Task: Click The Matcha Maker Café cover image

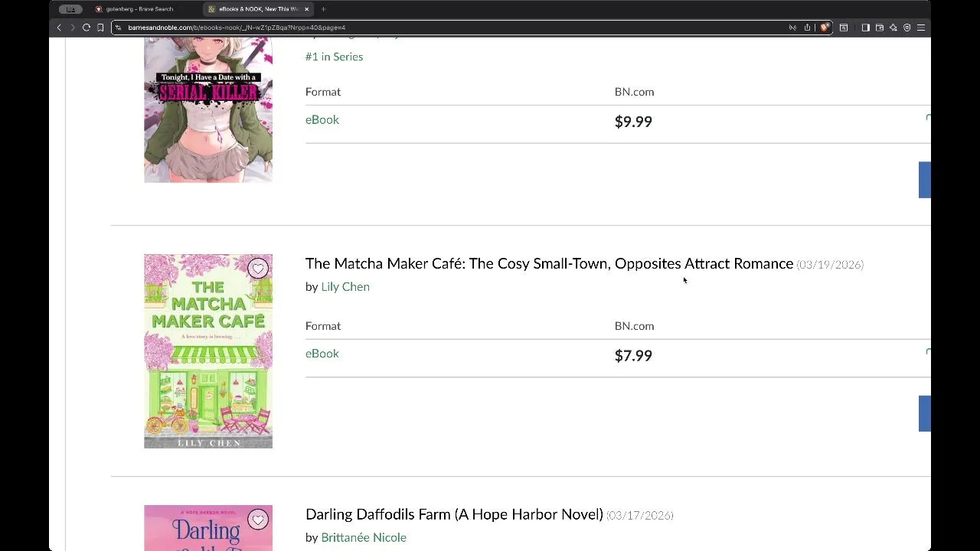Action: pyautogui.click(x=208, y=351)
